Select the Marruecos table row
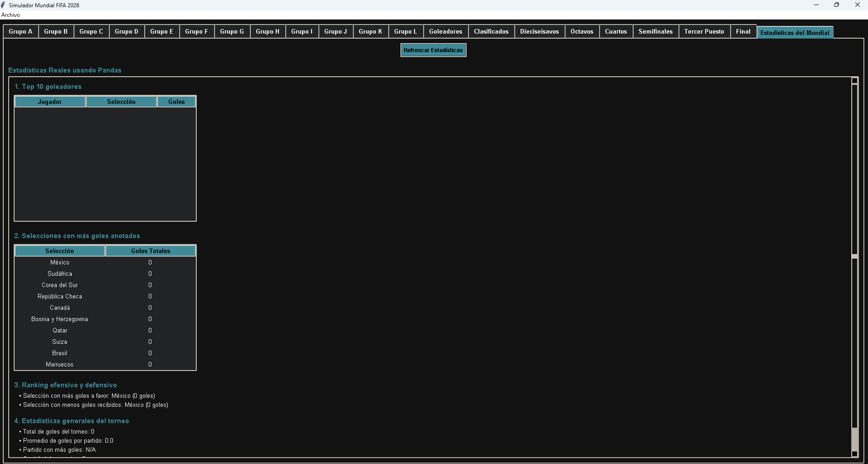868x464 pixels. pos(105,364)
